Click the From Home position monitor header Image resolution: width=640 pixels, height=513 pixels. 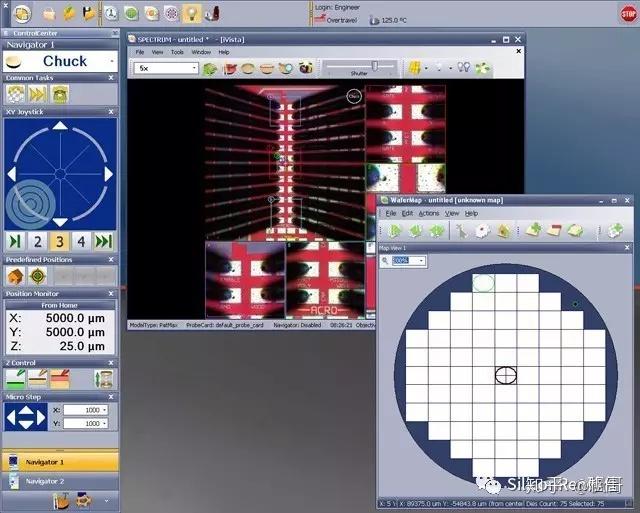60,305
